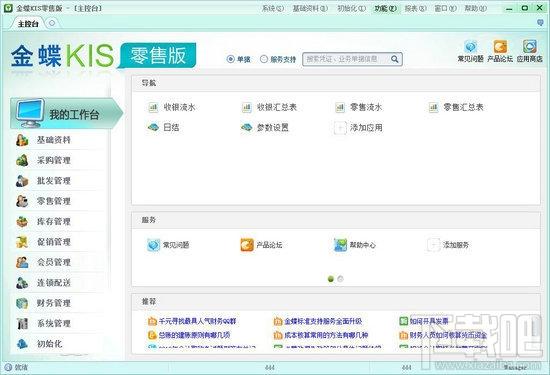550x375 pixels.
Task: Open the 基础资料 menu in menu bar
Action: coord(310,8)
